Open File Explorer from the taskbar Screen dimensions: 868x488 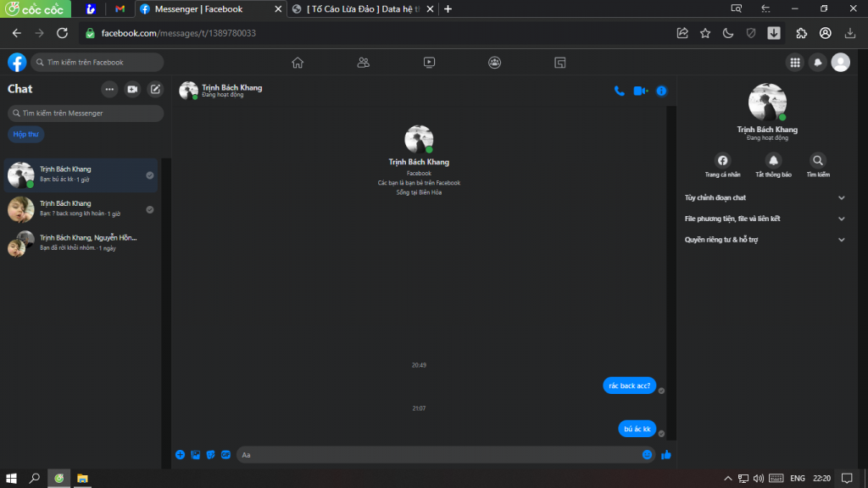(83, 478)
